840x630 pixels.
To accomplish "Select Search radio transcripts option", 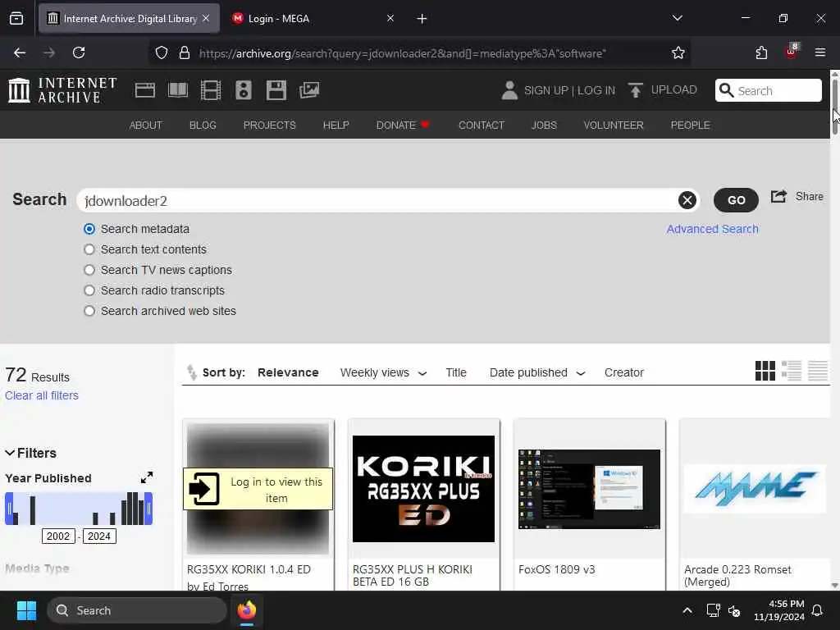I will 89,290.
